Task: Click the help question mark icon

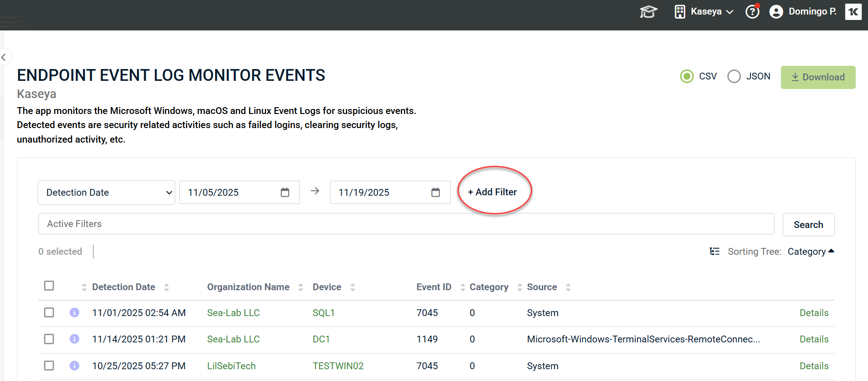Action: [752, 12]
